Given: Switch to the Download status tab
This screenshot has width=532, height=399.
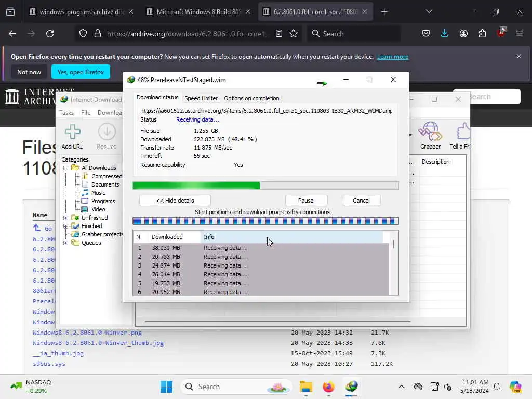Looking at the screenshot, I should click(157, 97).
